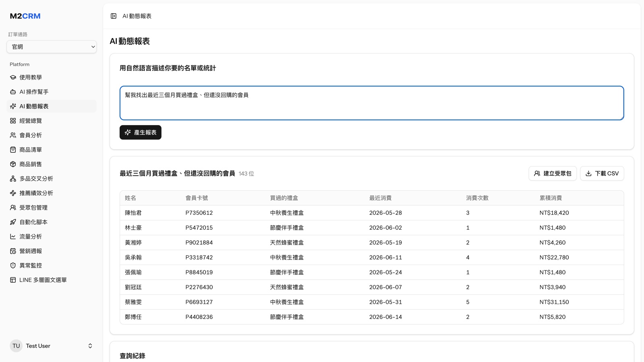Click the 經營總覽 grid icon
Image resolution: width=644 pixels, height=362 pixels.
pos(13,121)
